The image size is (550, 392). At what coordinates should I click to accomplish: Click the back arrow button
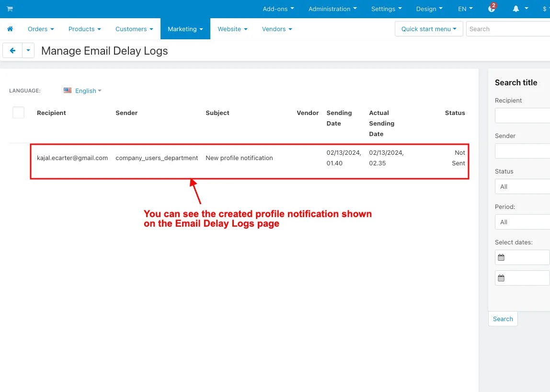point(12,50)
